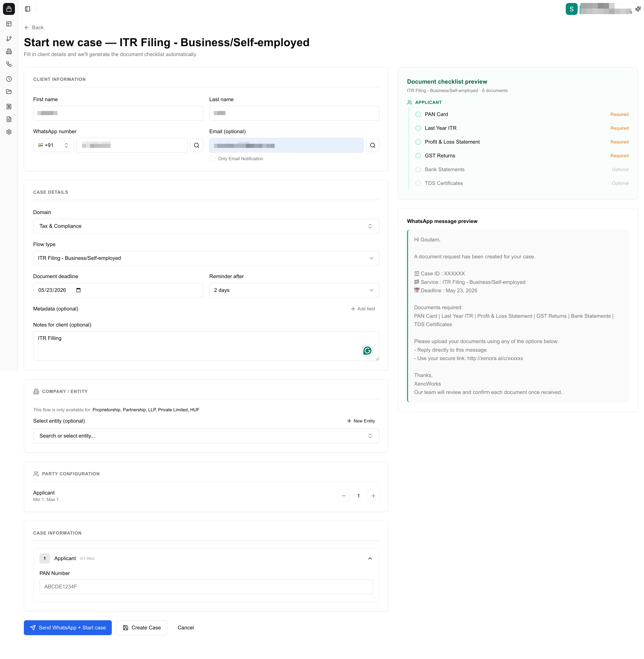The image size is (644, 659).
Task: Toggle the sidebar panel icon
Action: pyautogui.click(x=28, y=9)
